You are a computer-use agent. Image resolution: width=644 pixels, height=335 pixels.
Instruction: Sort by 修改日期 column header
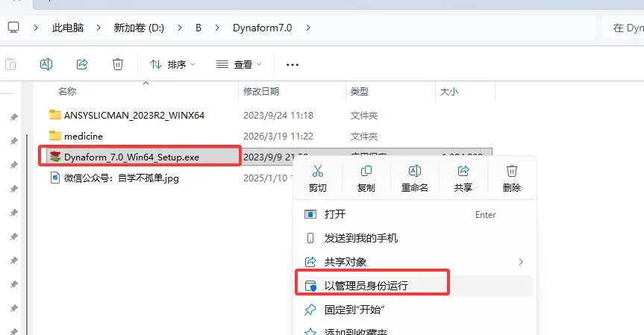tap(261, 91)
